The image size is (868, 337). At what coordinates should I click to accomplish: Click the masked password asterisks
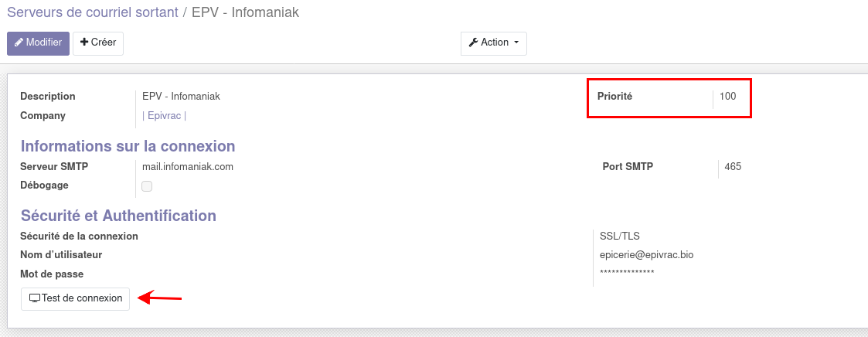point(627,273)
